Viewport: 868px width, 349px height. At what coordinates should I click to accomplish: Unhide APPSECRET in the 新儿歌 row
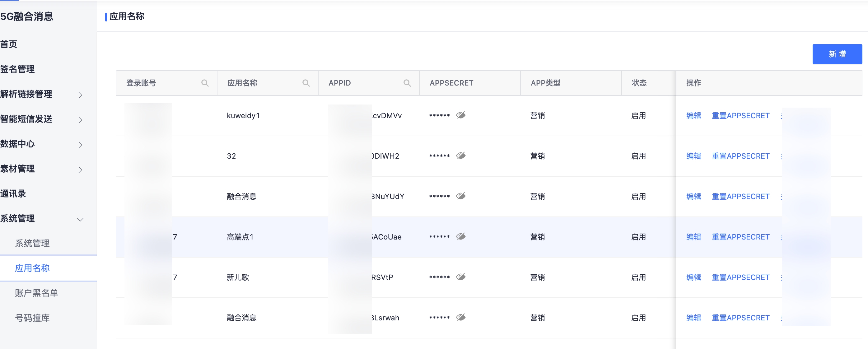461,277
